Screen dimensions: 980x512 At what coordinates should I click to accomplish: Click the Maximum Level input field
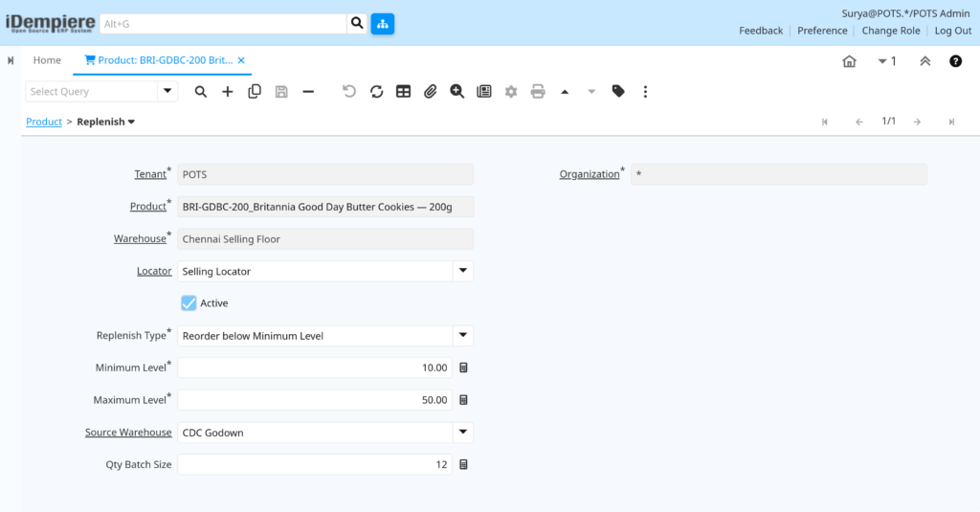pos(315,400)
